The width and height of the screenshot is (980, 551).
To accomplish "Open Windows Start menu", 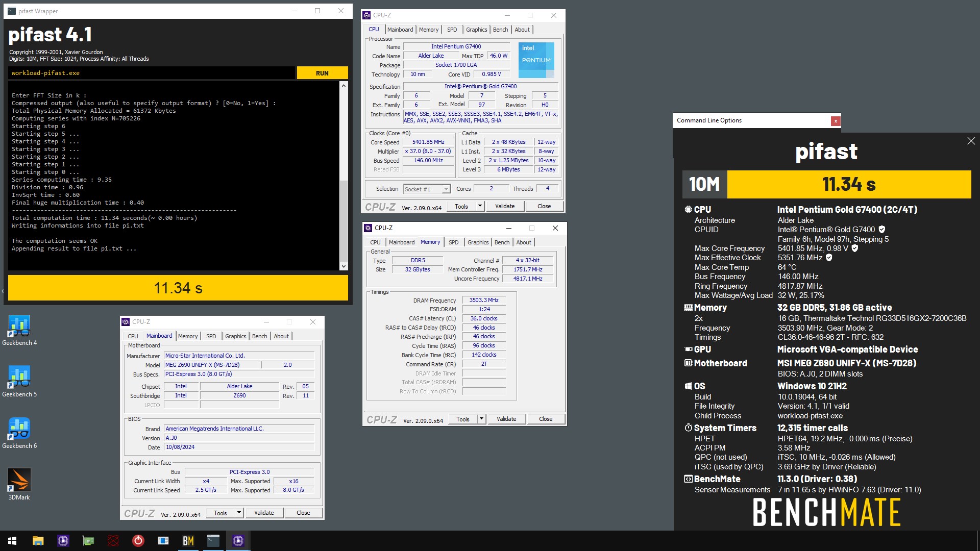I will (12, 541).
